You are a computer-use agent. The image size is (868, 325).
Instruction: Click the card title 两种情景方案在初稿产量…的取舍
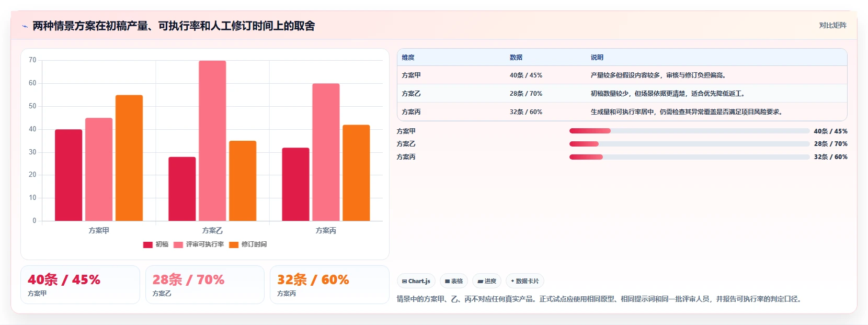click(174, 26)
